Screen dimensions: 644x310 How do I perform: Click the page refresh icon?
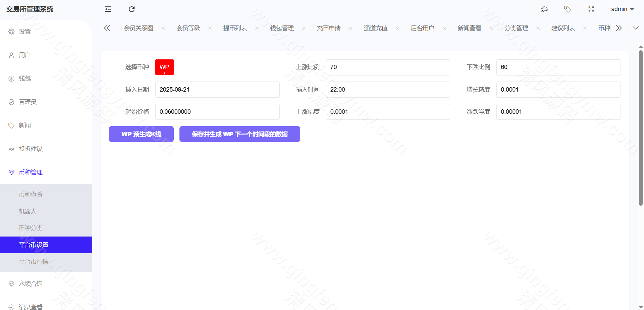(x=131, y=9)
